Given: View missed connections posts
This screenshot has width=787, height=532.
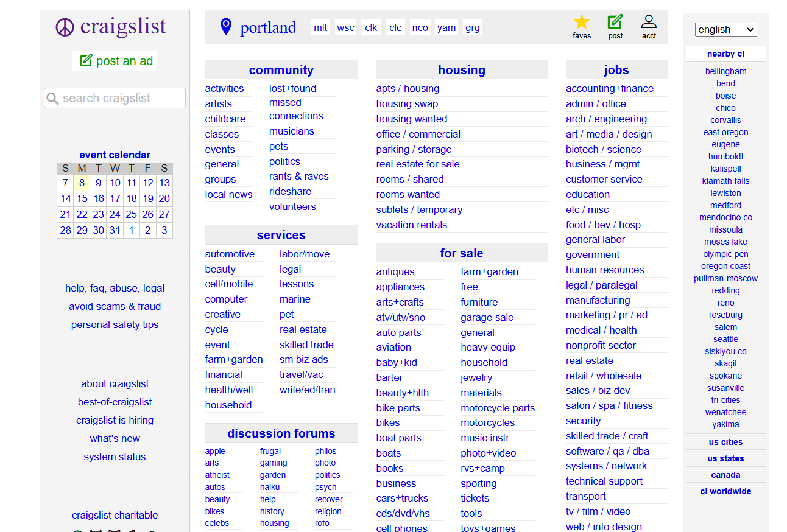Looking at the screenshot, I should pyautogui.click(x=296, y=110).
